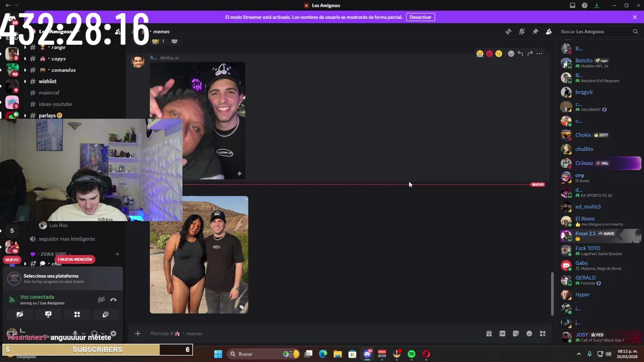Click the search magnifier icon
The width and height of the screenshot is (644, 362).
click(635, 31)
